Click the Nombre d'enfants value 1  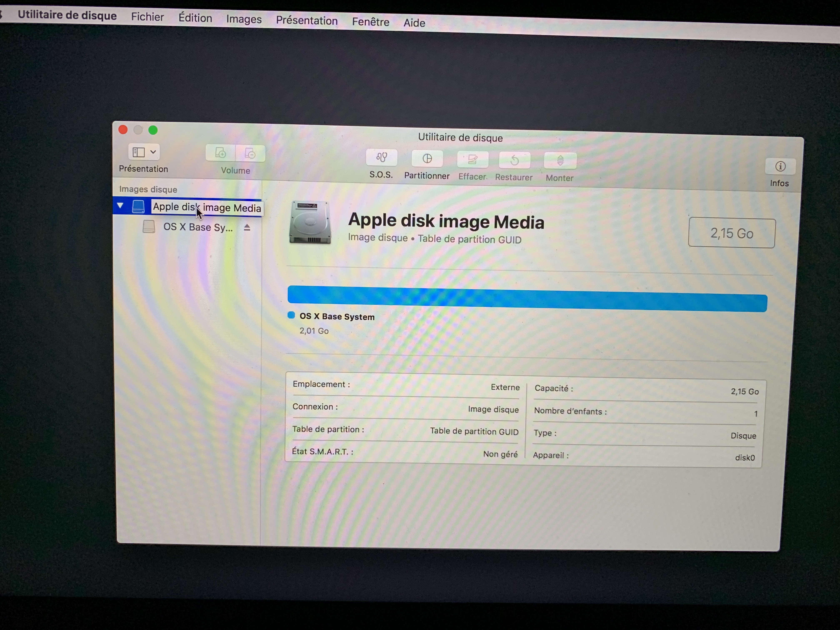tap(756, 414)
